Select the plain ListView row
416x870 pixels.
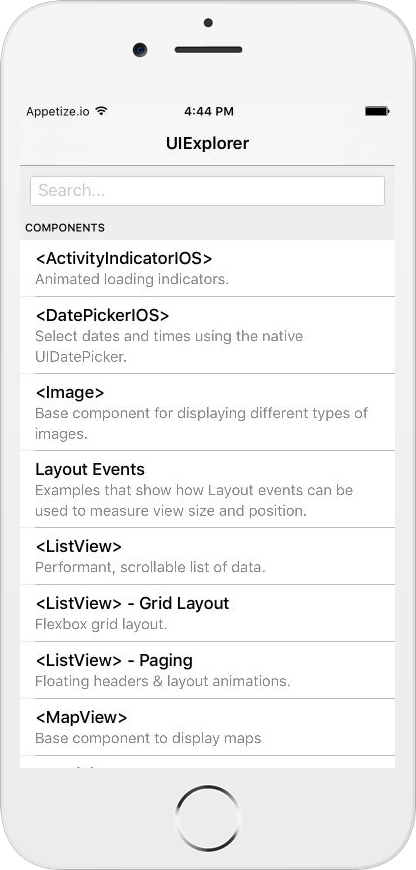click(x=207, y=557)
